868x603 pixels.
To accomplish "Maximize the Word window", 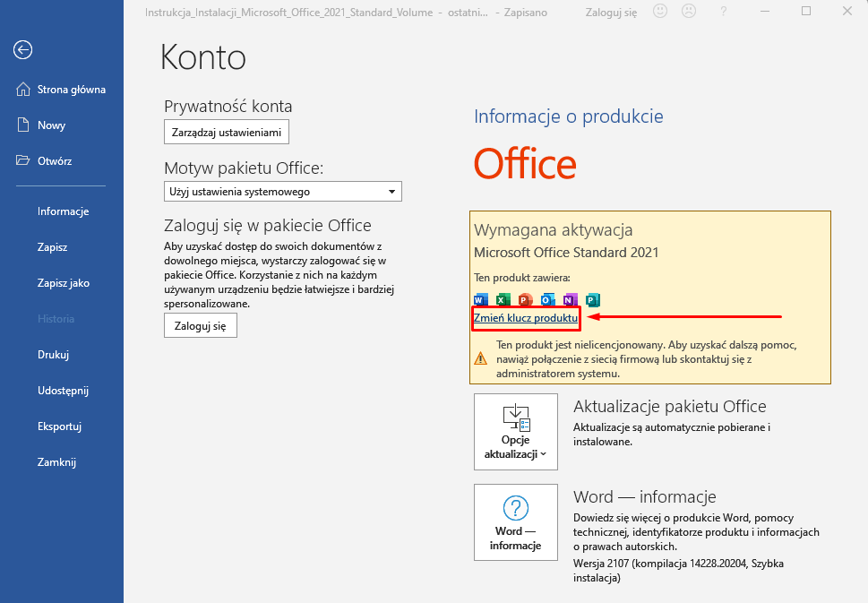I will click(806, 11).
